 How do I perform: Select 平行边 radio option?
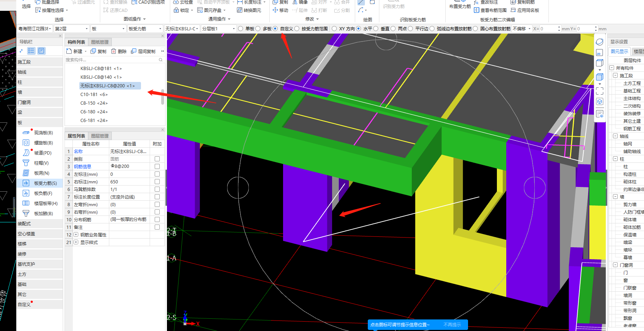(x=410, y=29)
